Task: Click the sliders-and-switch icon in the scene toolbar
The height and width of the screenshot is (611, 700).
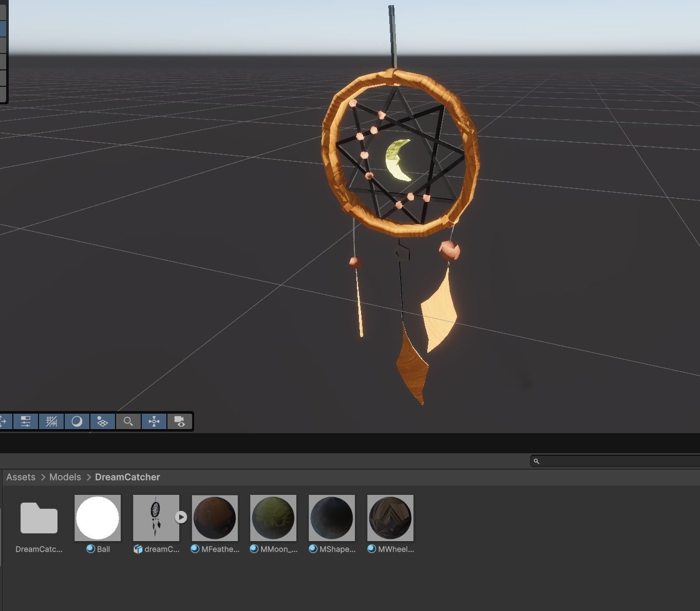Action: point(26,422)
